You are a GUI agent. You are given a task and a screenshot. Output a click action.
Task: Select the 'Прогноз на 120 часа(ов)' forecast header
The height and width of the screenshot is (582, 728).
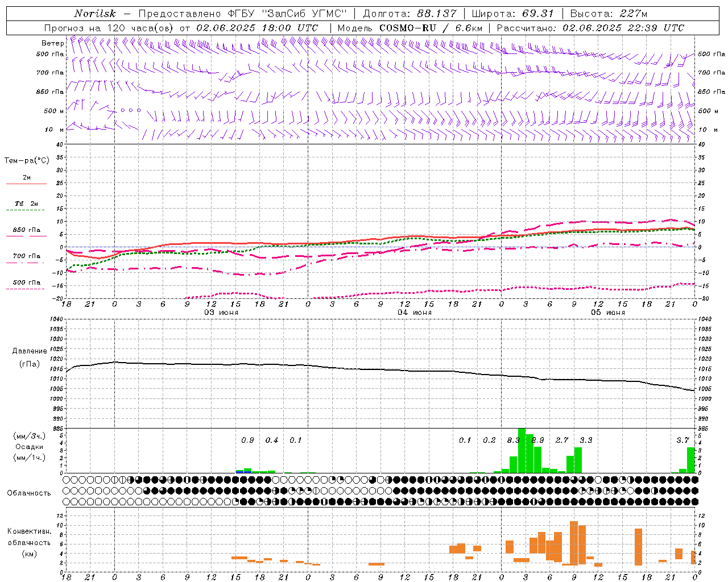(109, 28)
